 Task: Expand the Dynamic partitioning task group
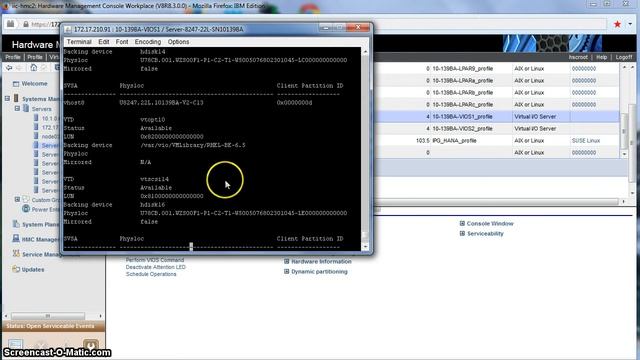286,271
